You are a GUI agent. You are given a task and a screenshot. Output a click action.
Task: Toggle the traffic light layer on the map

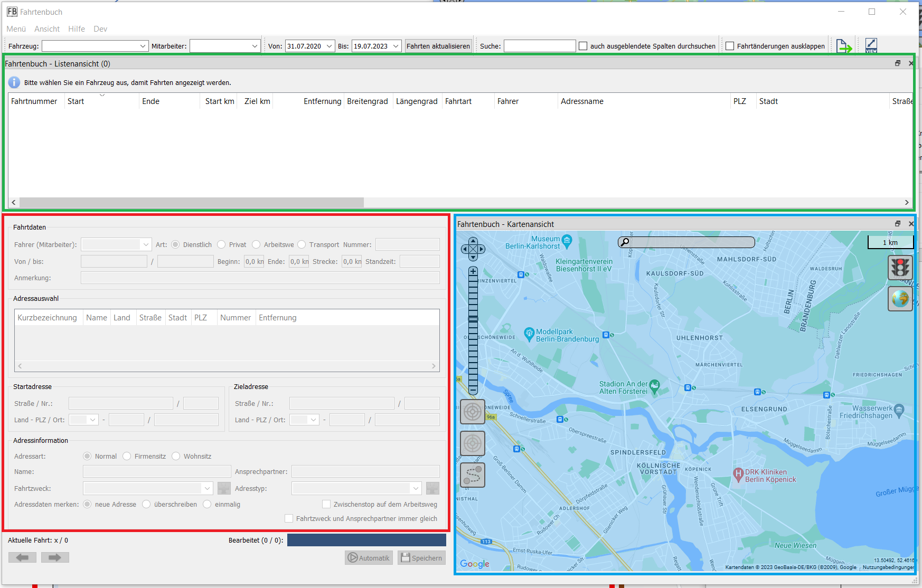(x=900, y=268)
